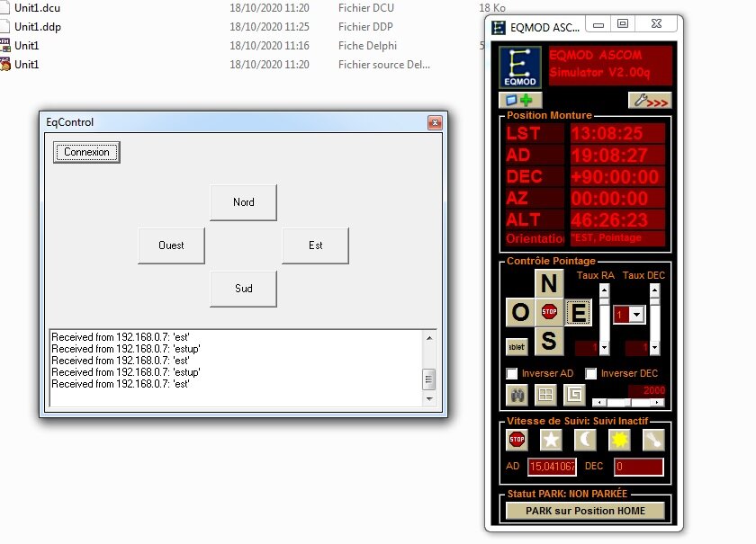
Task: Start lunar tracking with the moon icon
Action: 585,440
